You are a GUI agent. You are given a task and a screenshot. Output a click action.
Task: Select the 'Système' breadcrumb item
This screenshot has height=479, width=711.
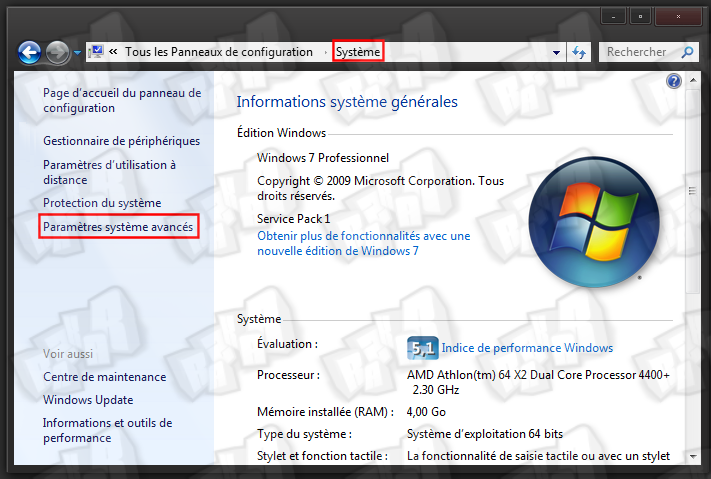[358, 52]
